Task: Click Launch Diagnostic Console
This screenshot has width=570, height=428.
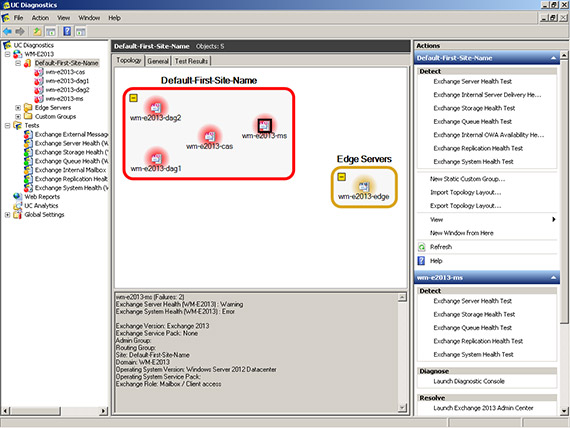Action: pos(469,381)
